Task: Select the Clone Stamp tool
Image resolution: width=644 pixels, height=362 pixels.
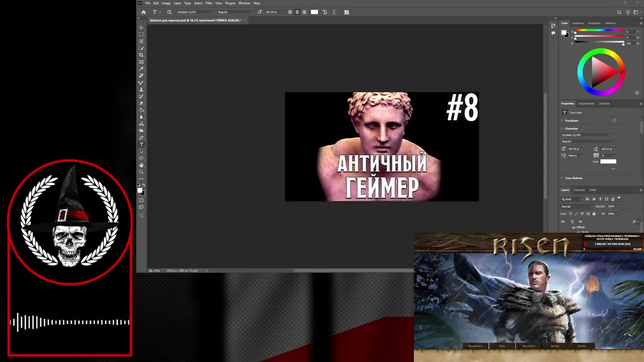Action: tap(141, 89)
